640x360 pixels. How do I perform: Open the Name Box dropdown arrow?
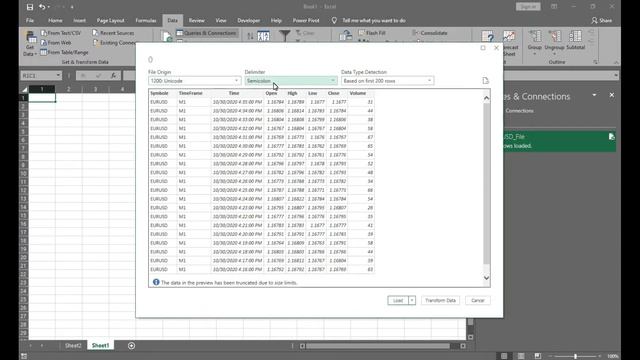pyautogui.click(x=58, y=76)
